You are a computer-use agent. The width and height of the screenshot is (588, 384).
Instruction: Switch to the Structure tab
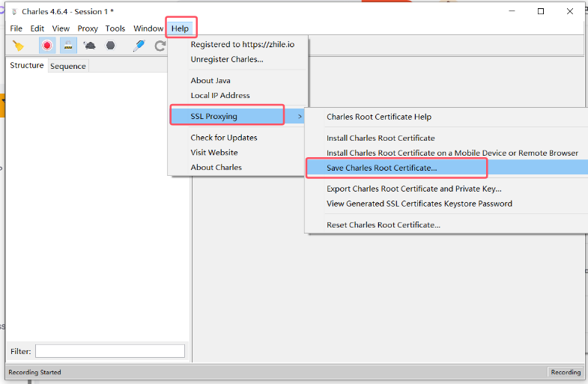tap(27, 65)
